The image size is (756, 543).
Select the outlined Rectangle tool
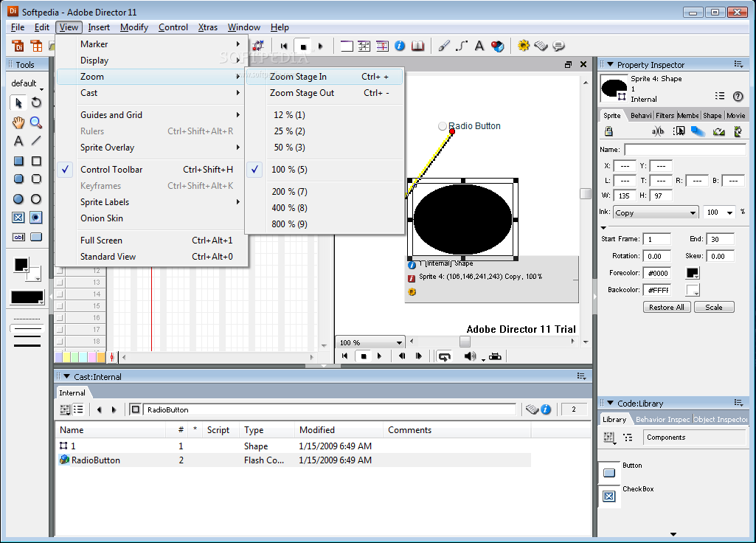[x=36, y=161]
